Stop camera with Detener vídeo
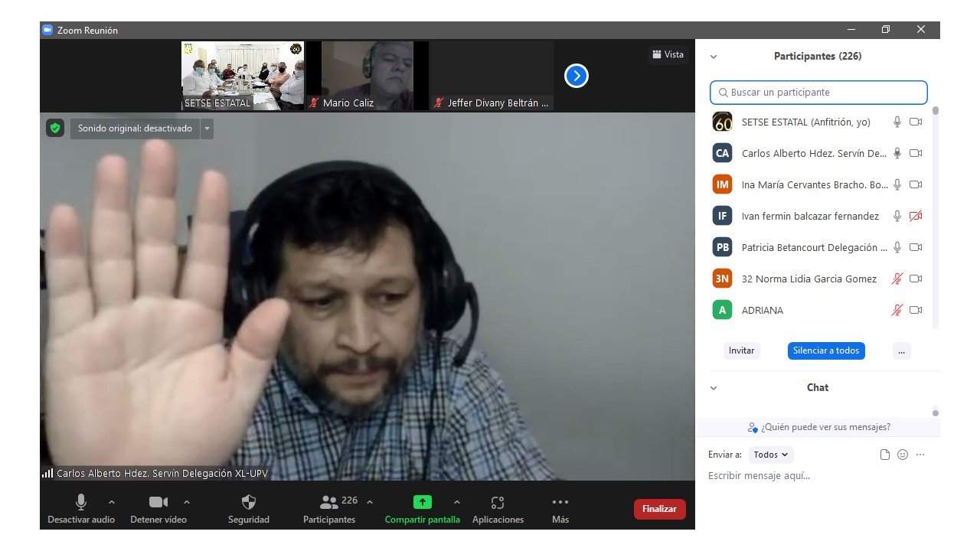This screenshot has height=551, width=980. coord(158,510)
